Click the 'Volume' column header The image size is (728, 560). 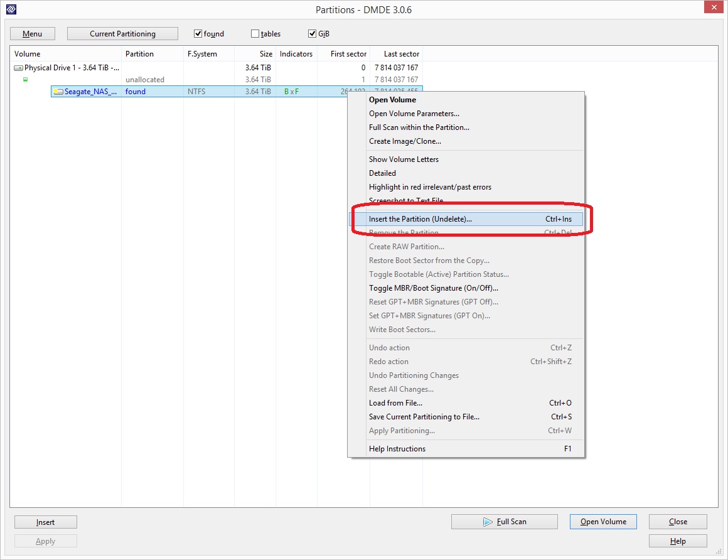[65, 54]
